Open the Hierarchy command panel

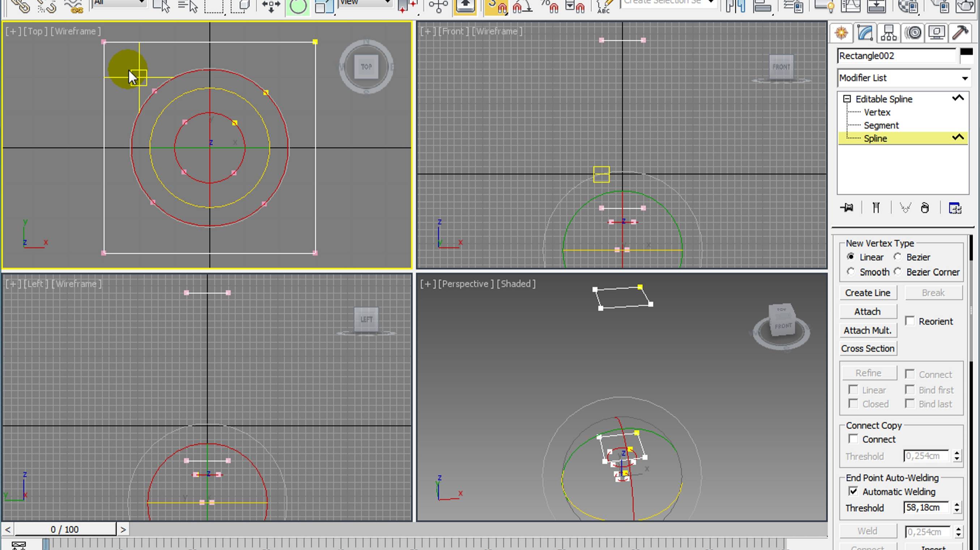889,32
